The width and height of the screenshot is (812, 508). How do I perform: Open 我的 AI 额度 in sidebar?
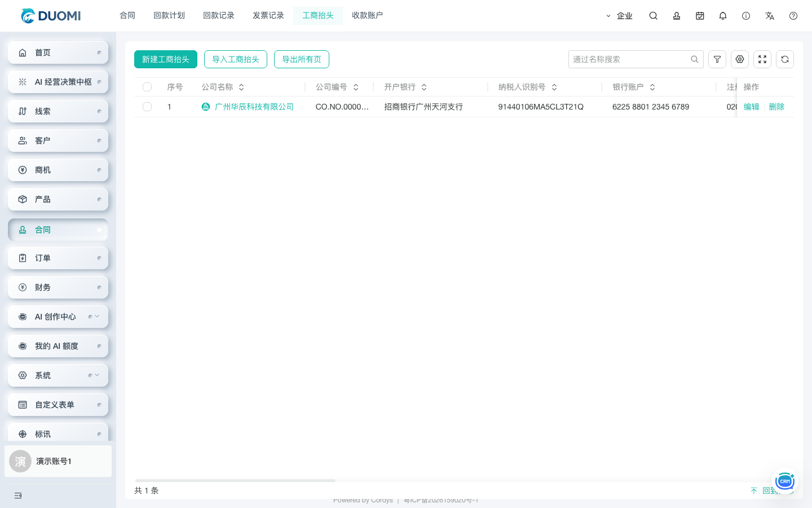point(58,346)
